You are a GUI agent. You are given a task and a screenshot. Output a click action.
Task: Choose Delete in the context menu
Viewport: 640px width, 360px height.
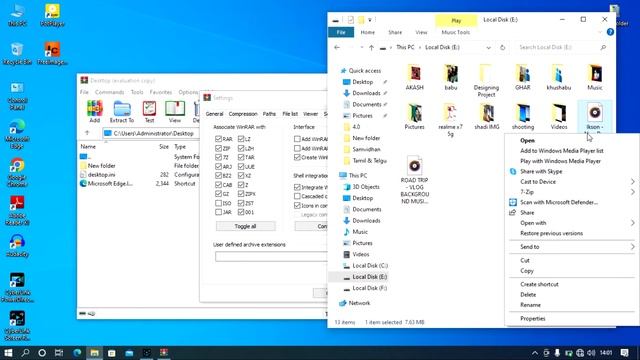[528, 295]
